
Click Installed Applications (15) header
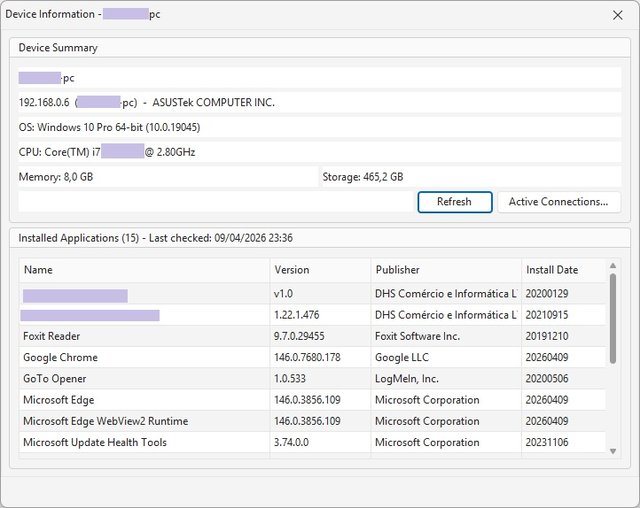[x=156, y=238]
